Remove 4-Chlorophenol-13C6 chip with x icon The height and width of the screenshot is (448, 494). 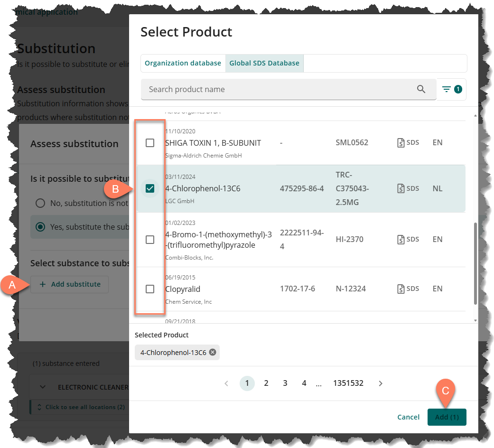click(213, 352)
